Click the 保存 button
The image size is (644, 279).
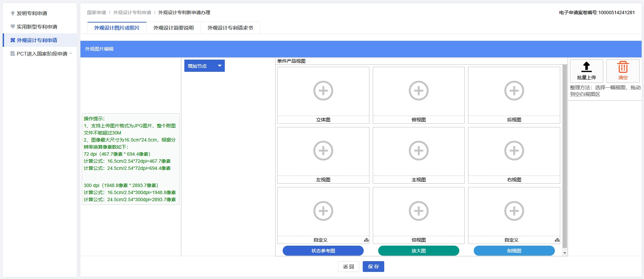click(x=373, y=267)
